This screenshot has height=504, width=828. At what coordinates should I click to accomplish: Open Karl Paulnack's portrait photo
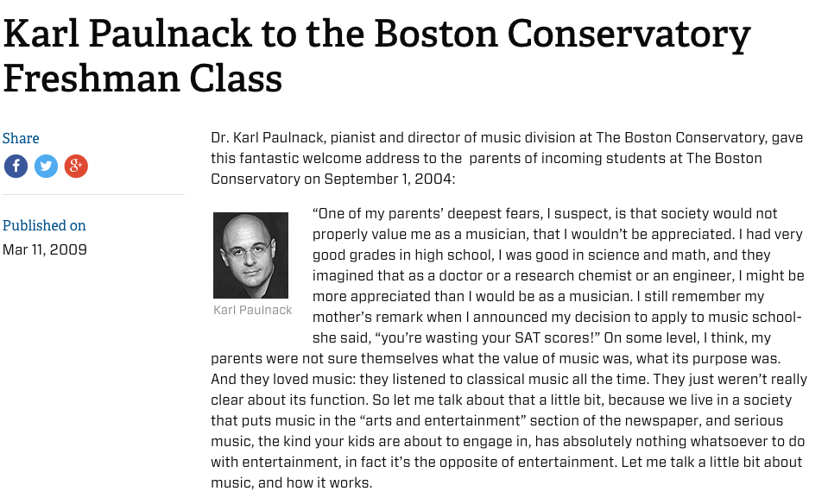point(250,255)
